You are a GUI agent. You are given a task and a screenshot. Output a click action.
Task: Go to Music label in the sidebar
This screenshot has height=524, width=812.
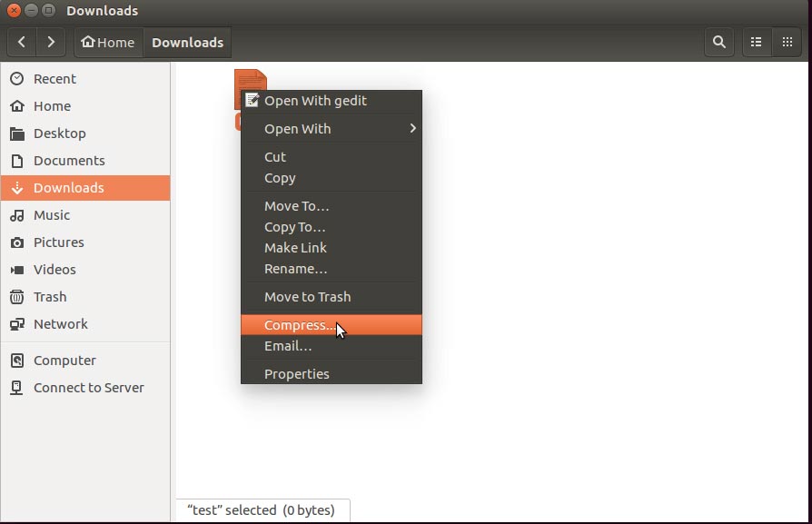[52, 215]
